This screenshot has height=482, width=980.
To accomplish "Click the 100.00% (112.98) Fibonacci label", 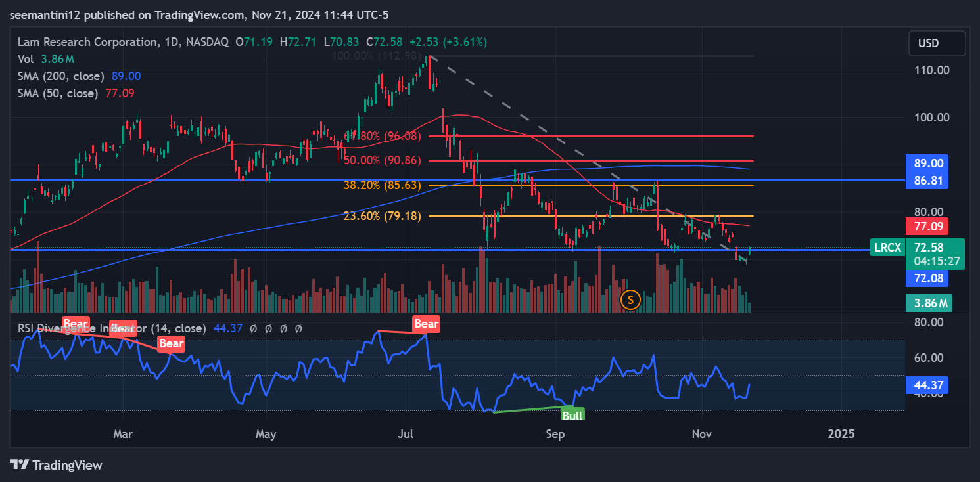I will pyautogui.click(x=377, y=55).
